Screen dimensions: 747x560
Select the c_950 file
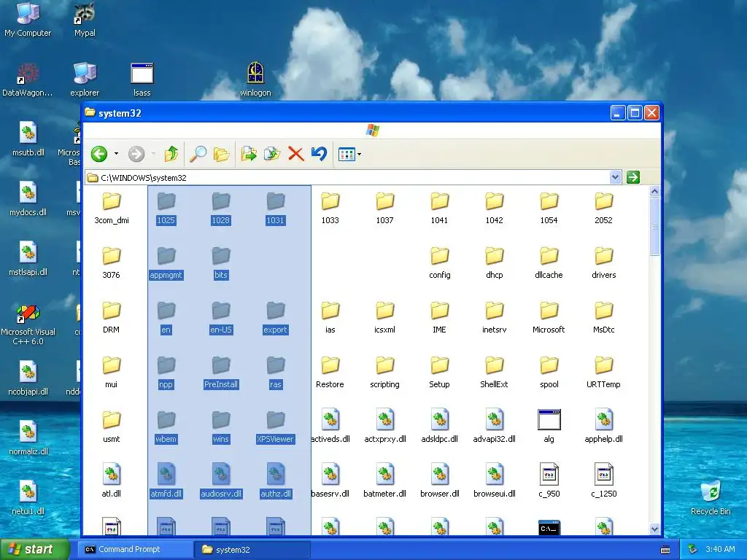[549, 480]
